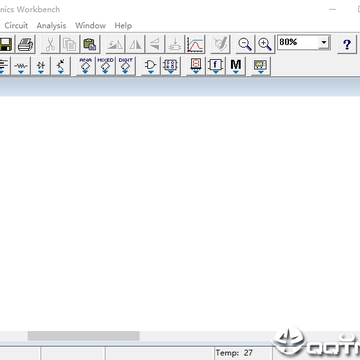360x360 pixels.
Task: Click the 80% zoom value field
Action: [x=298, y=42]
